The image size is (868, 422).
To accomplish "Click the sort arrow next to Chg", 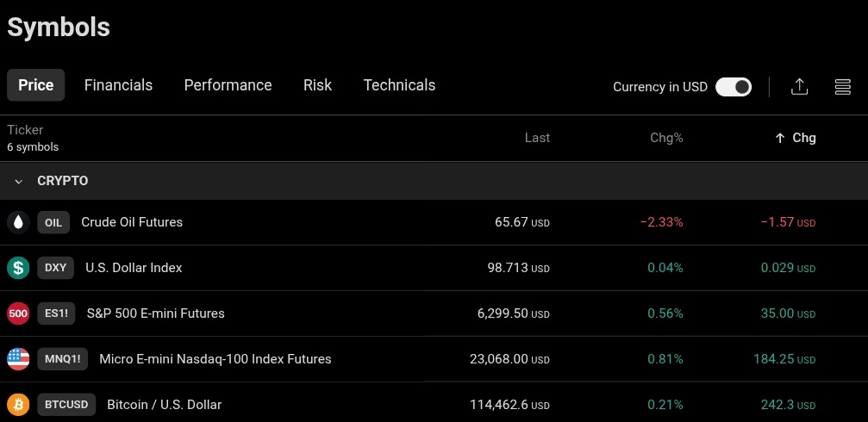I will pos(780,139).
